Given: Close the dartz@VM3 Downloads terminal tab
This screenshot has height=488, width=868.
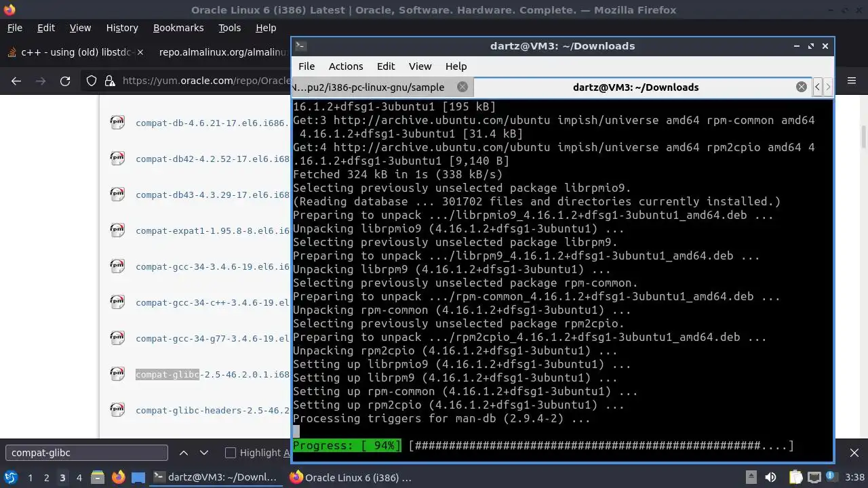Looking at the screenshot, I should click(801, 87).
